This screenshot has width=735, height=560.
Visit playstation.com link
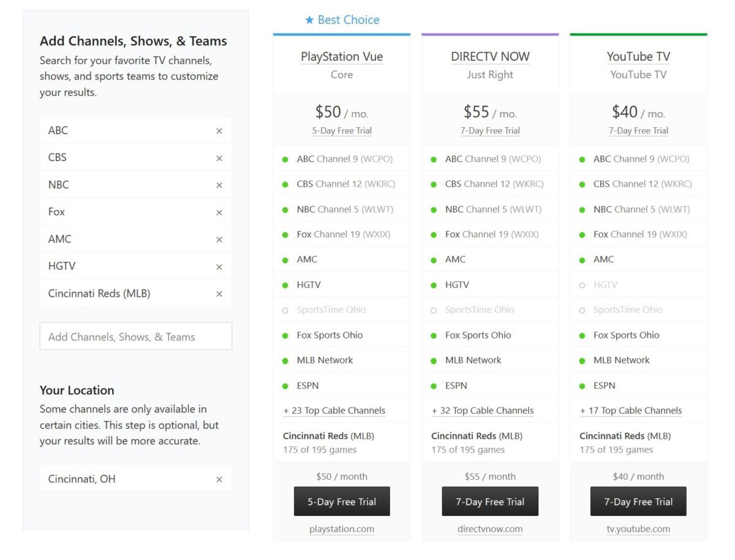pos(342,529)
